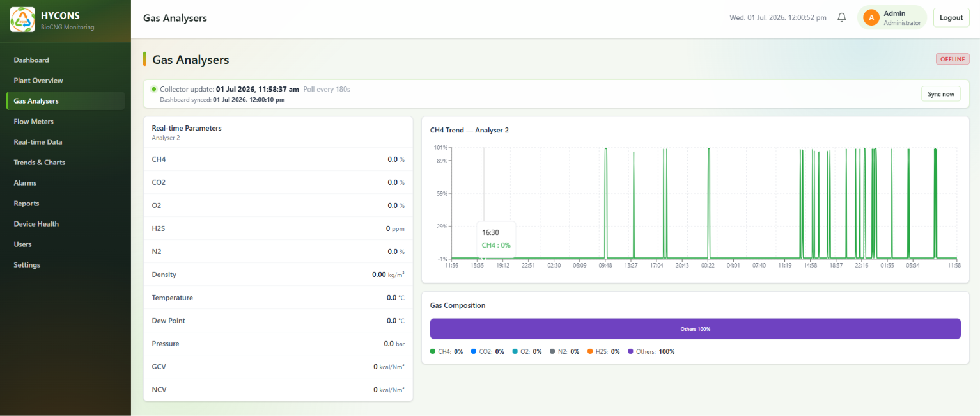Click the purple Others 100% bar
The height and width of the screenshot is (416, 980).
pos(695,329)
